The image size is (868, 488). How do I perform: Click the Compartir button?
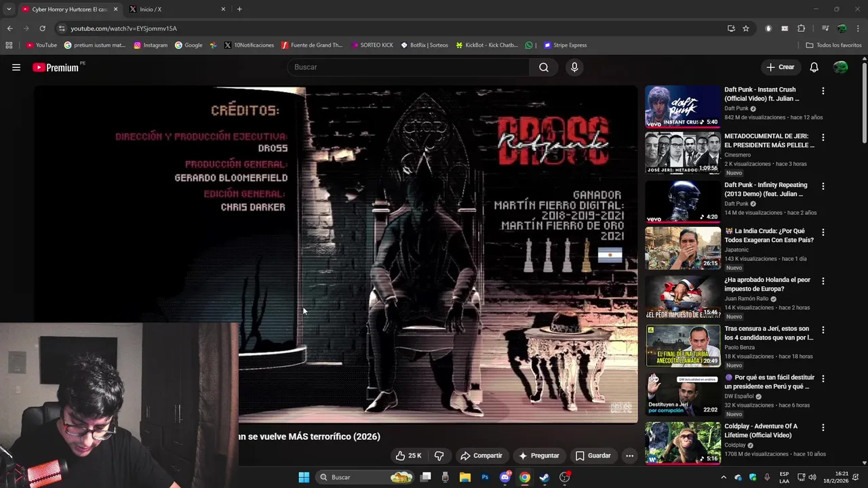pos(481,455)
